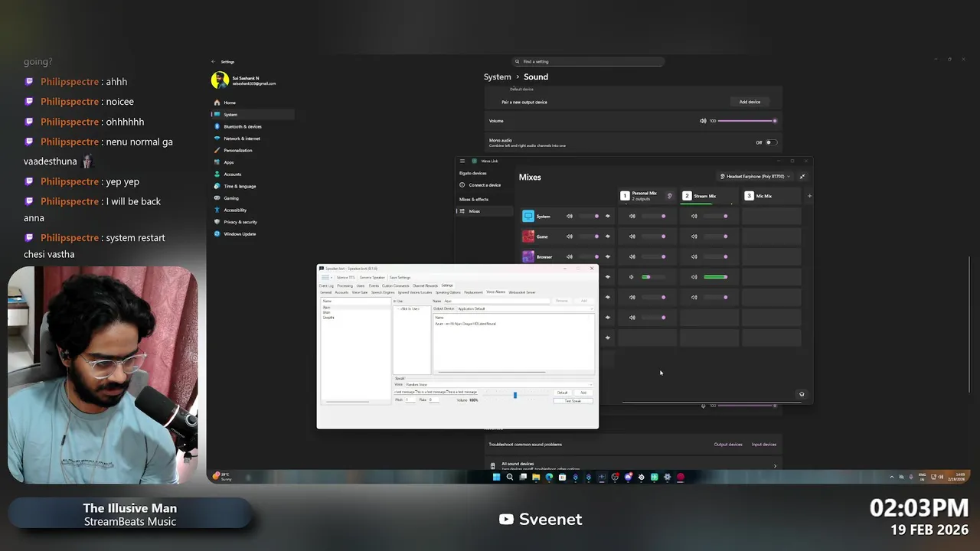
Task: Select Speech Engines sub-tab
Action: pos(383,292)
